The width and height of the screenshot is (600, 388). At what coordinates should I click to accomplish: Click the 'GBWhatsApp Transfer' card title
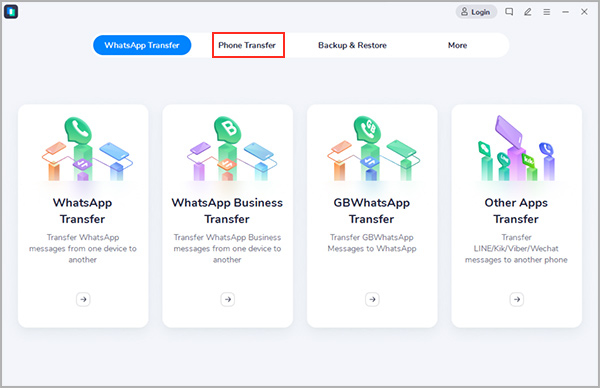click(x=372, y=211)
